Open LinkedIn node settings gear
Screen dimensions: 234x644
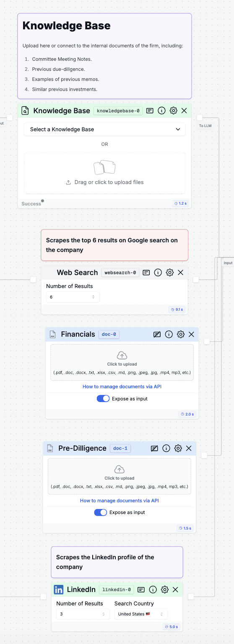(x=164, y=589)
